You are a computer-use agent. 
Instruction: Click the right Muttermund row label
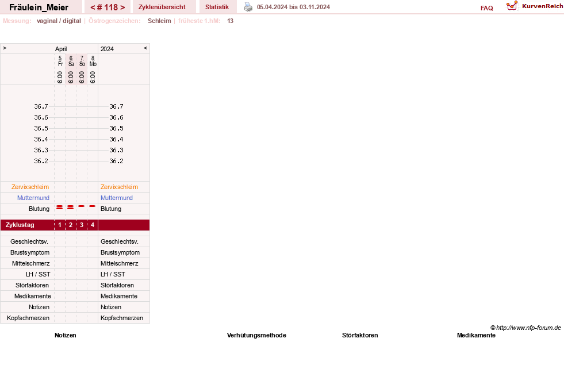117,198
